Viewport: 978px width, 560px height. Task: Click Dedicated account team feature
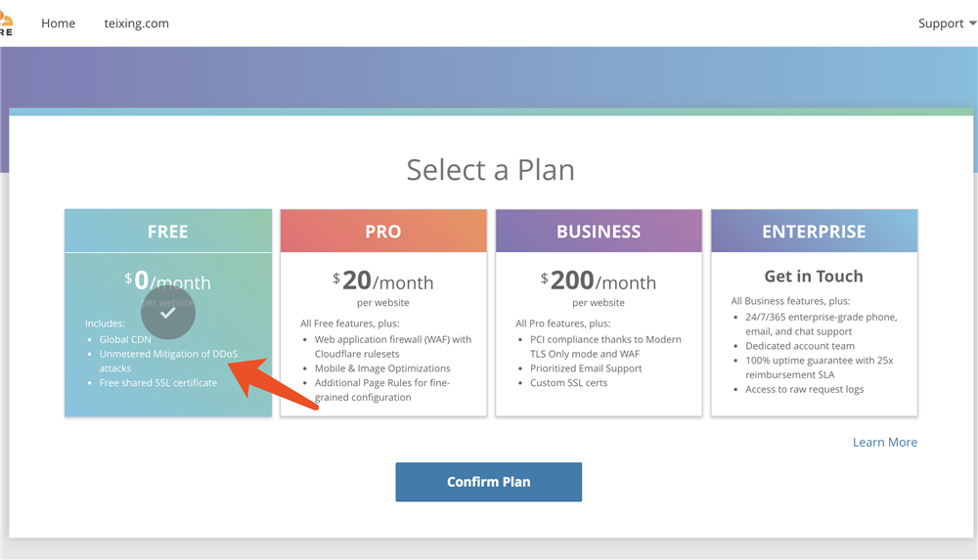pos(800,346)
